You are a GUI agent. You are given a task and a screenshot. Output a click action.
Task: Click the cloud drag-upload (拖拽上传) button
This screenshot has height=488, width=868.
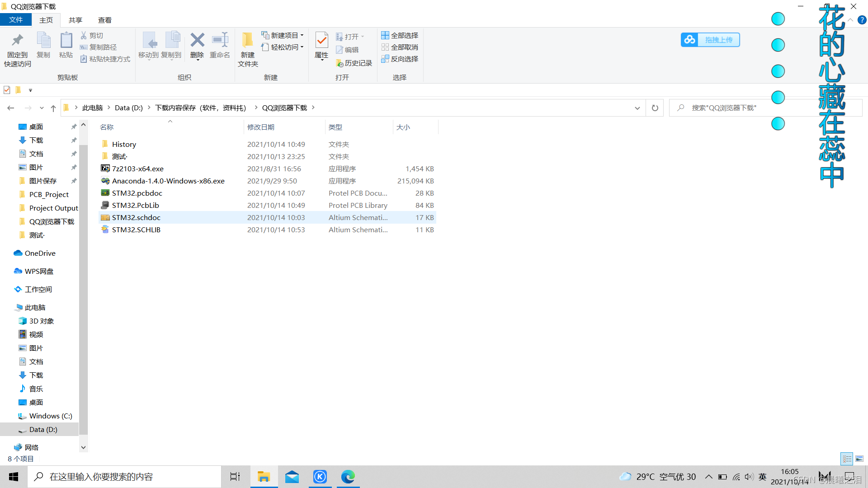click(x=710, y=40)
